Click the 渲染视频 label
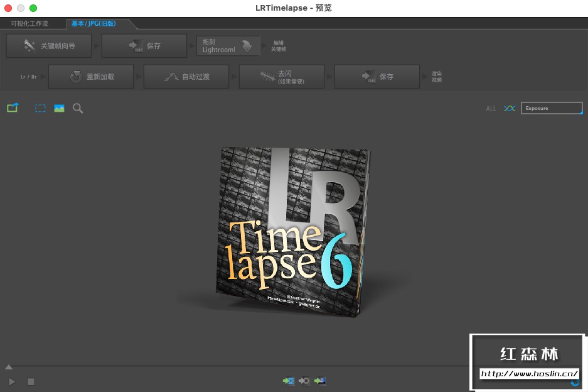The height and width of the screenshot is (392, 588). (x=437, y=77)
